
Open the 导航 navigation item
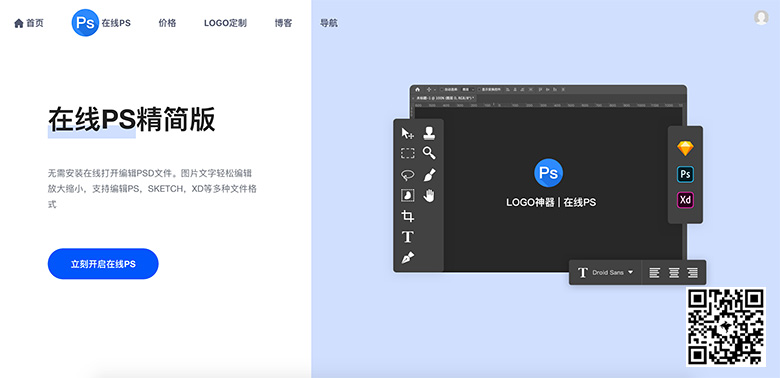click(x=329, y=23)
